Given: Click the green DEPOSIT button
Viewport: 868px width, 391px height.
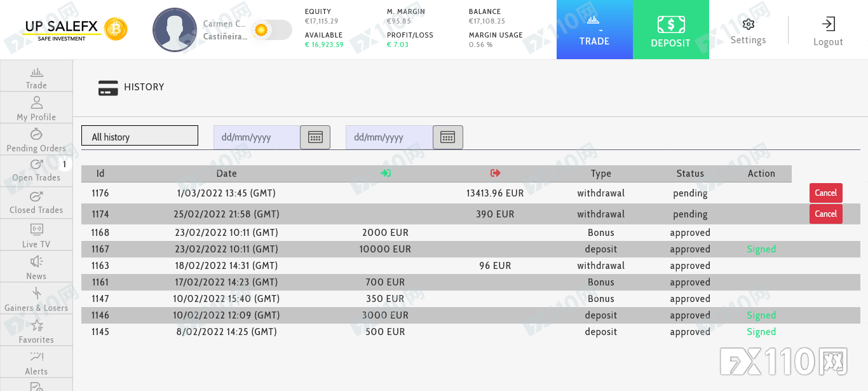Looking at the screenshot, I should 670,30.
